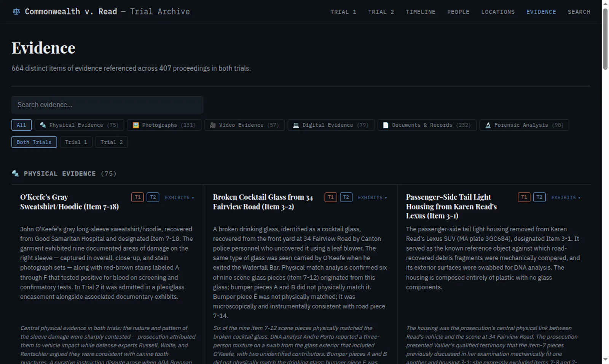Click T1 badge on Broken Cocktail Glass card
Screen dimensions: 609x364
pyautogui.click(x=331, y=197)
